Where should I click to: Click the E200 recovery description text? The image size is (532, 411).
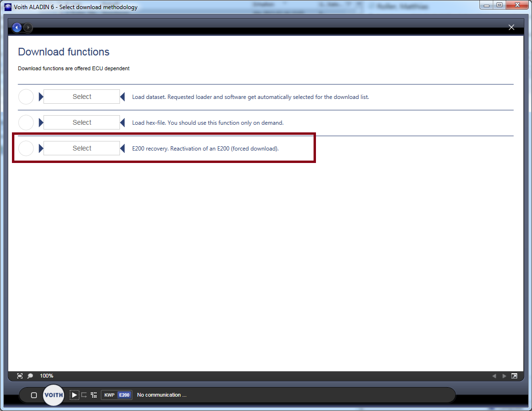[x=205, y=149]
